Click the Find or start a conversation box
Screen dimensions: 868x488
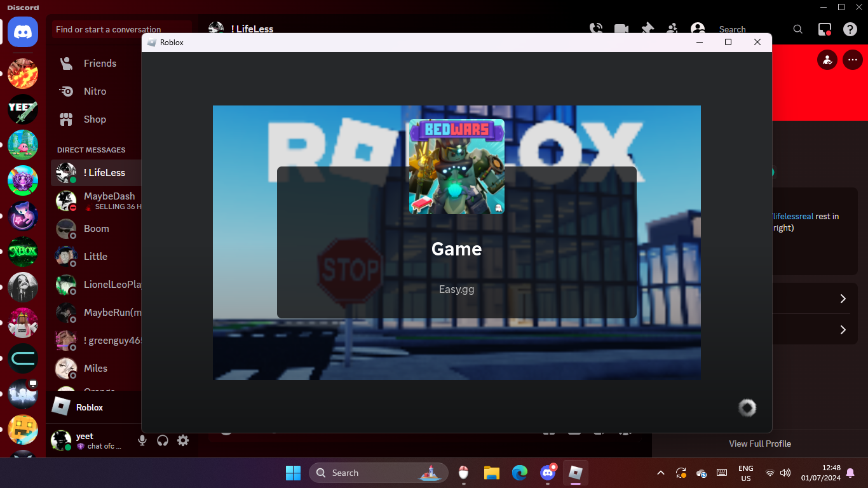[122, 29]
